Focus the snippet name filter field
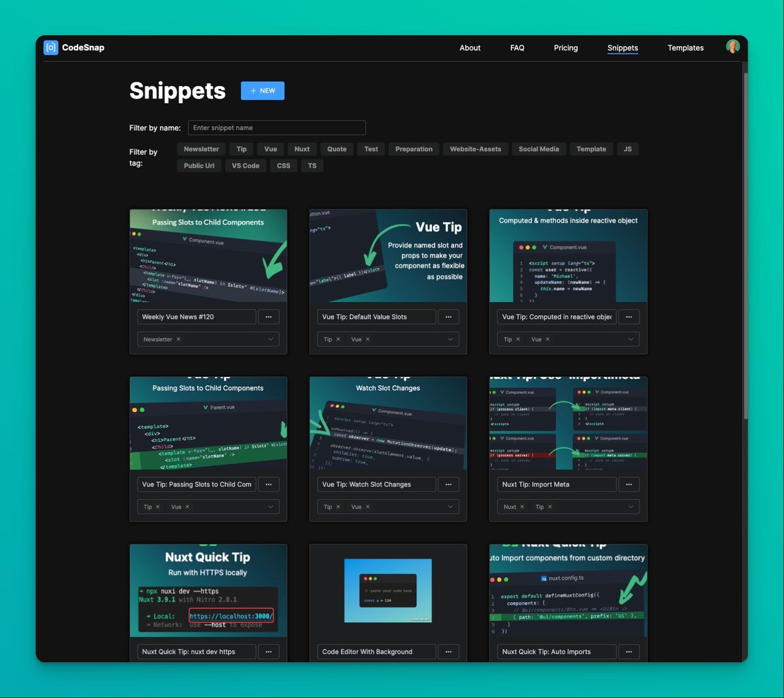The width and height of the screenshot is (784, 698). click(277, 128)
